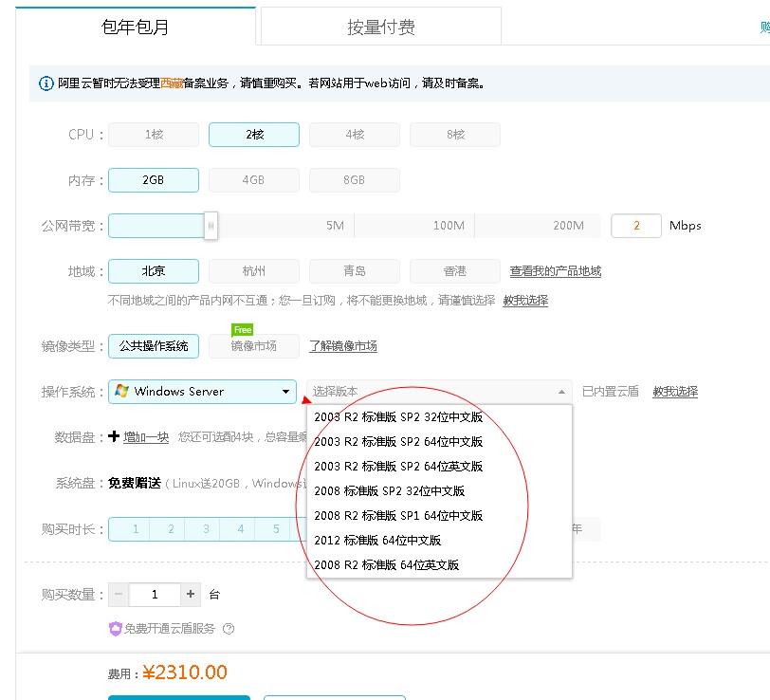Click 免费开通云盾服务 text
Viewport: 770px width, 700px height.
pos(170,629)
